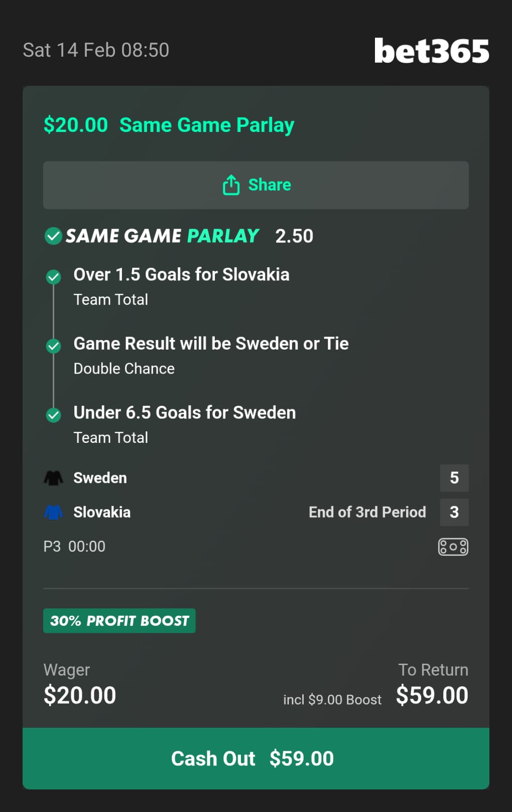Open the match stats scoreboard icon

453,547
